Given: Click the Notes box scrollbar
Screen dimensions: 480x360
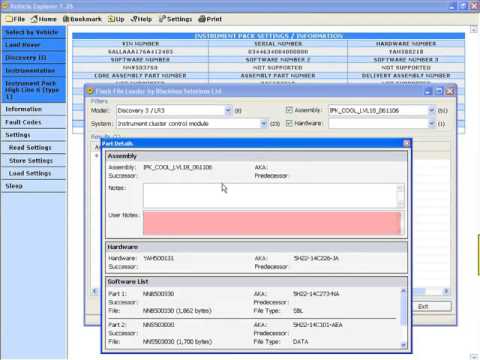Looking at the screenshot, I should pyautogui.click(x=400, y=196).
